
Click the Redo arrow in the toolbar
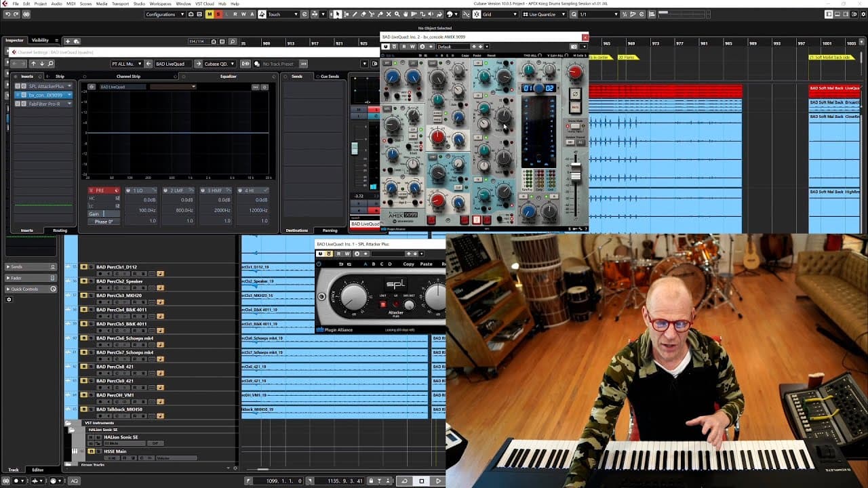(16, 14)
